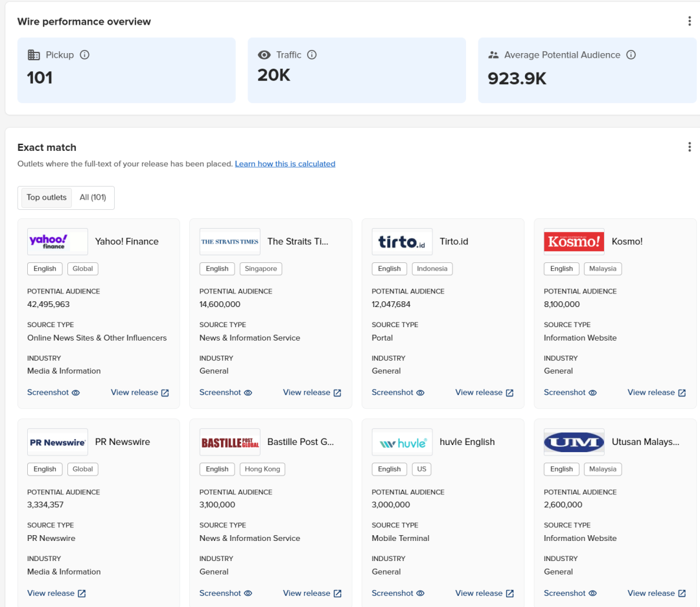Open the Learn how this is calculated link

(x=285, y=164)
